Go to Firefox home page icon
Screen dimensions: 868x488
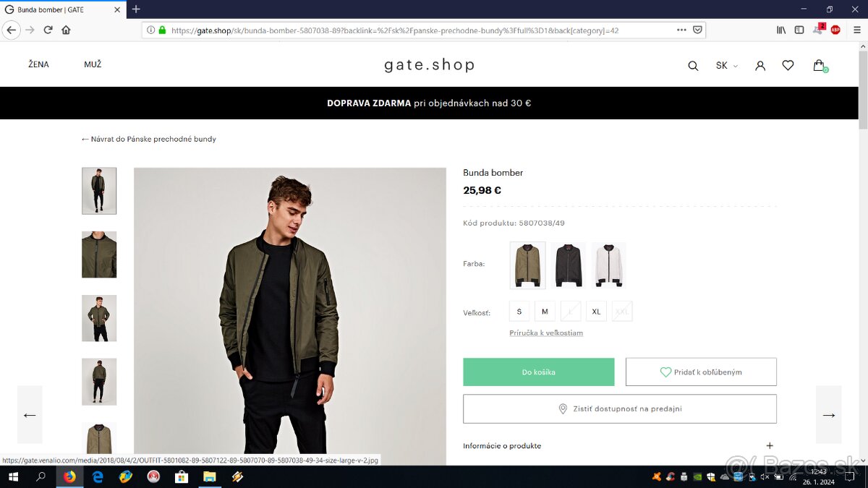[66, 30]
